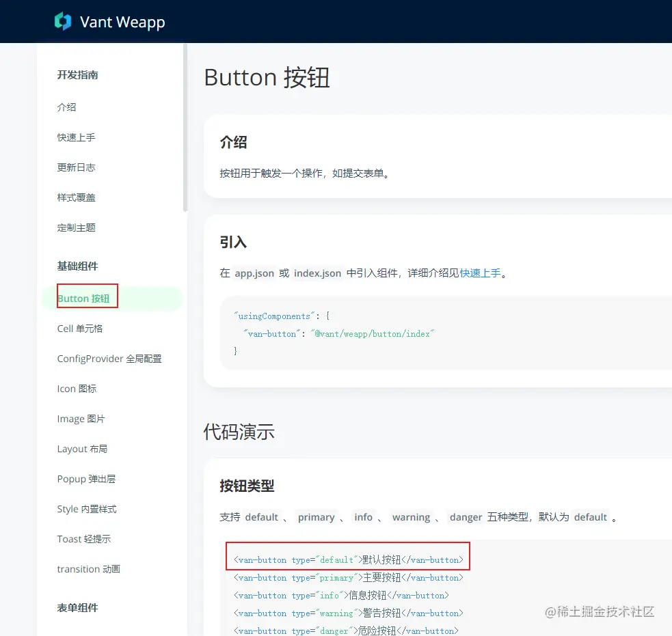The height and width of the screenshot is (636, 672).
Task: Follow the 快速上手 link in 引入 section
Action: (x=480, y=273)
